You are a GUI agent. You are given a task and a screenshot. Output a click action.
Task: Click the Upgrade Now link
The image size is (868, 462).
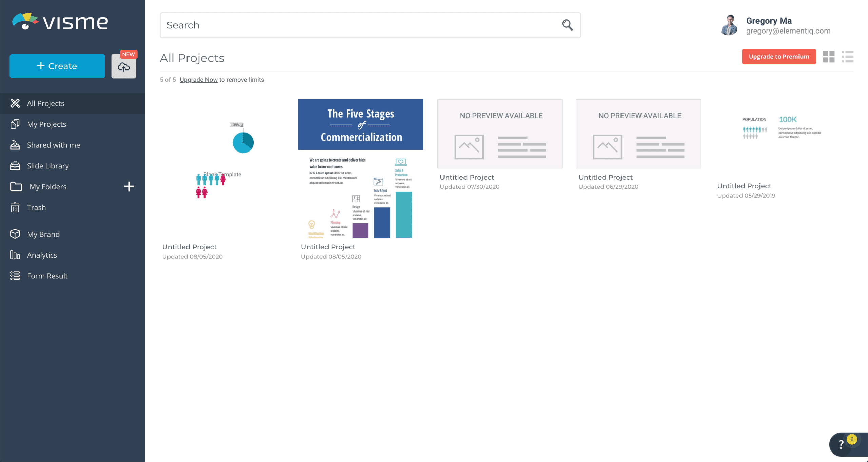199,80
